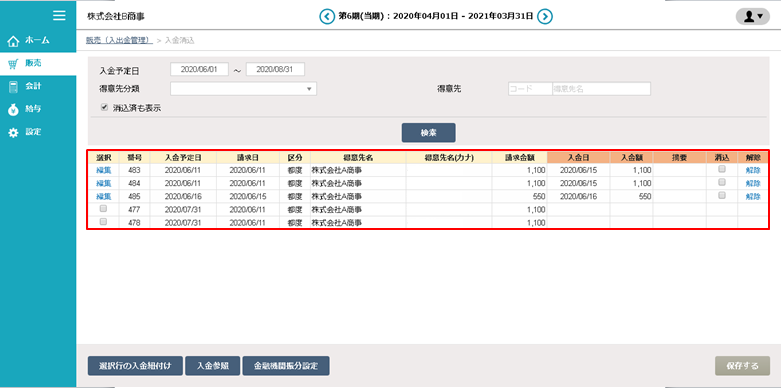The image size is (781, 388).
Task: Click the 得意先名 column header
Action: pos(358,157)
